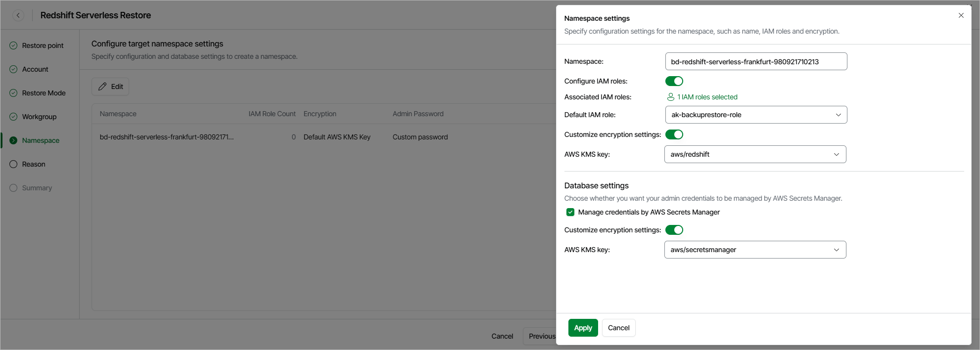Toggle off Configure IAM roles switch
980x350 pixels.
click(x=674, y=81)
